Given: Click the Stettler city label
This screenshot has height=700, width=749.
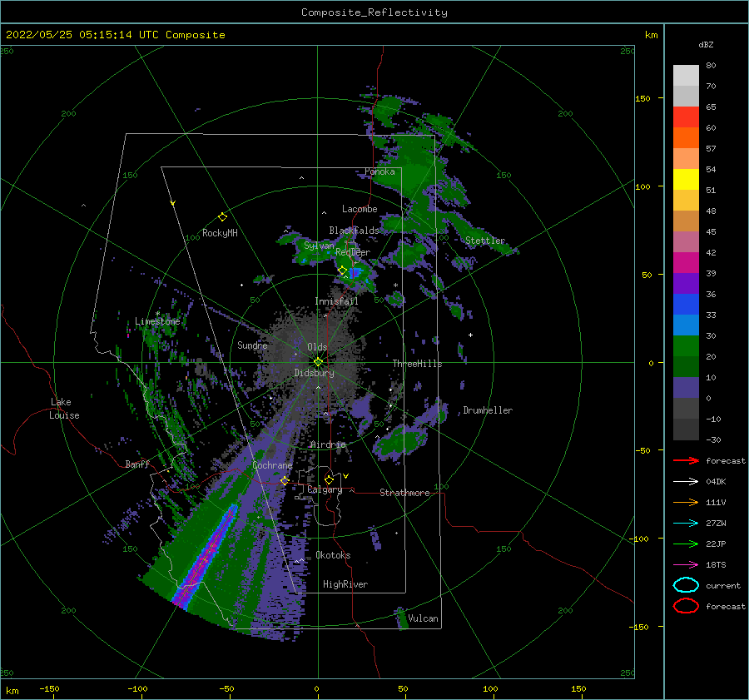Looking at the screenshot, I should click(485, 241).
